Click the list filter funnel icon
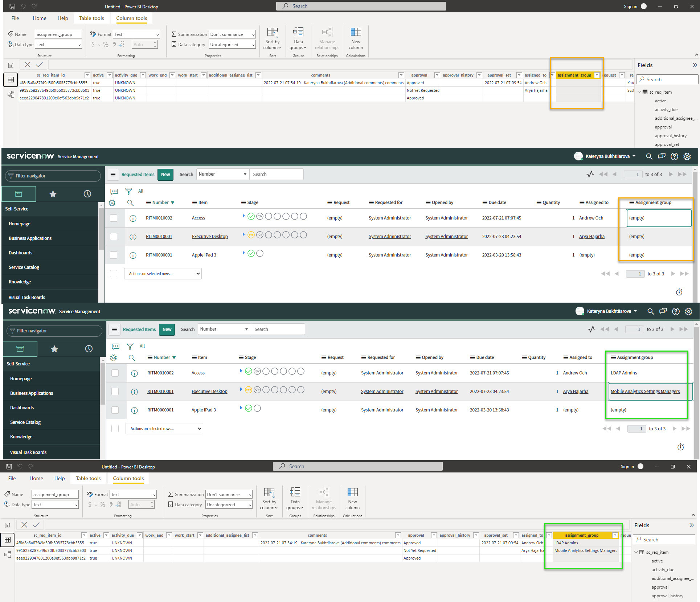 pyautogui.click(x=128, y=191)
